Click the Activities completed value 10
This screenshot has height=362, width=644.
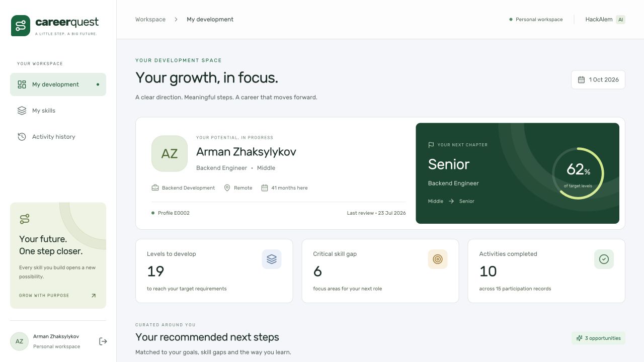tap(488, 271)
